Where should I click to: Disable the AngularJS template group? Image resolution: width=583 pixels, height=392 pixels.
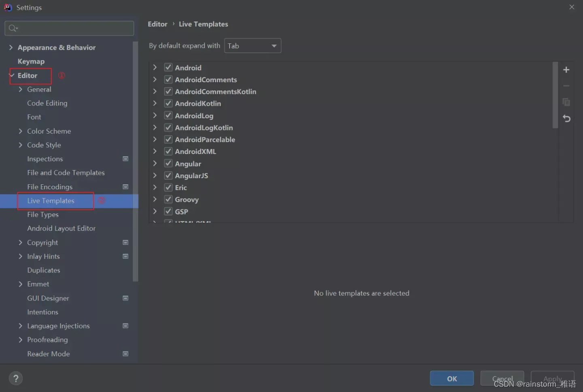pyautogui.click(x=168, y=175)
